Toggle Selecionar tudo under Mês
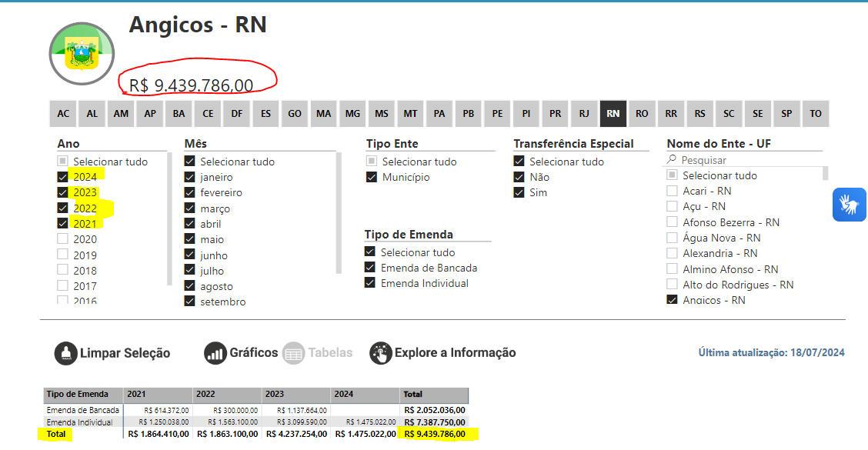The height and width of the screenshot is (450, 868). (190, 161)
